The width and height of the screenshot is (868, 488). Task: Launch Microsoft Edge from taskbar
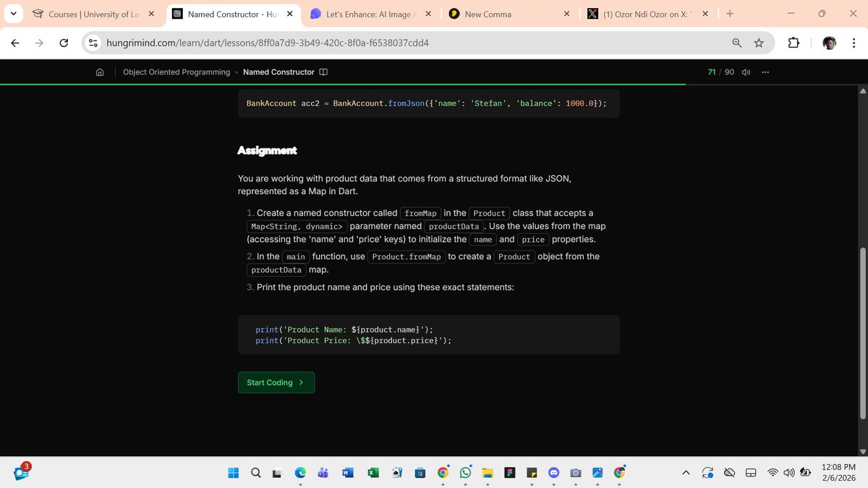point(300,473)
